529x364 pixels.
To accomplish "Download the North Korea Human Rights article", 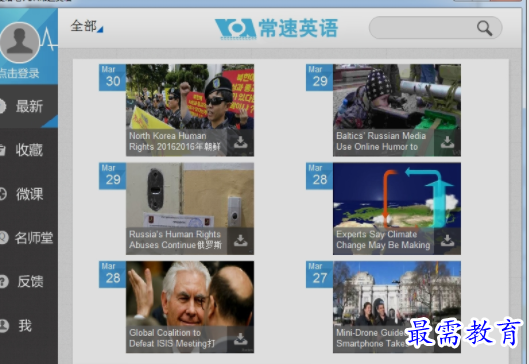I will point(241,142).
